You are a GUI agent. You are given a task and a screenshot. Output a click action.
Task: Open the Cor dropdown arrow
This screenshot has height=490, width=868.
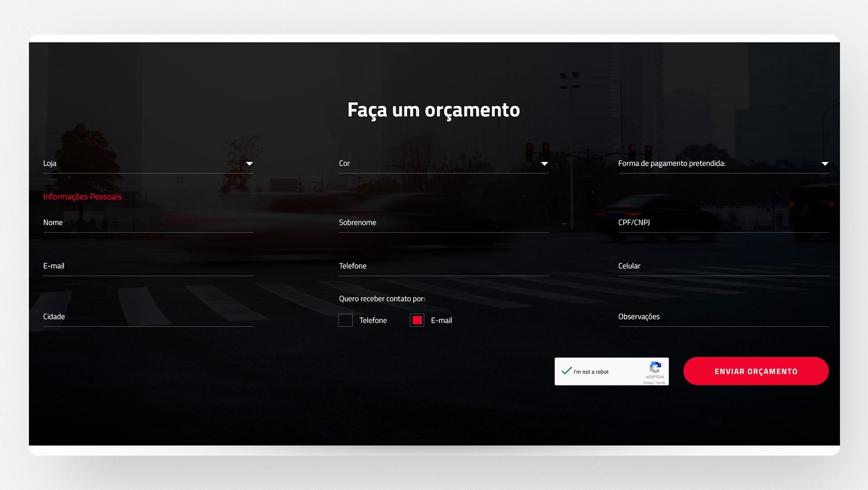click(x=544, y=164)
